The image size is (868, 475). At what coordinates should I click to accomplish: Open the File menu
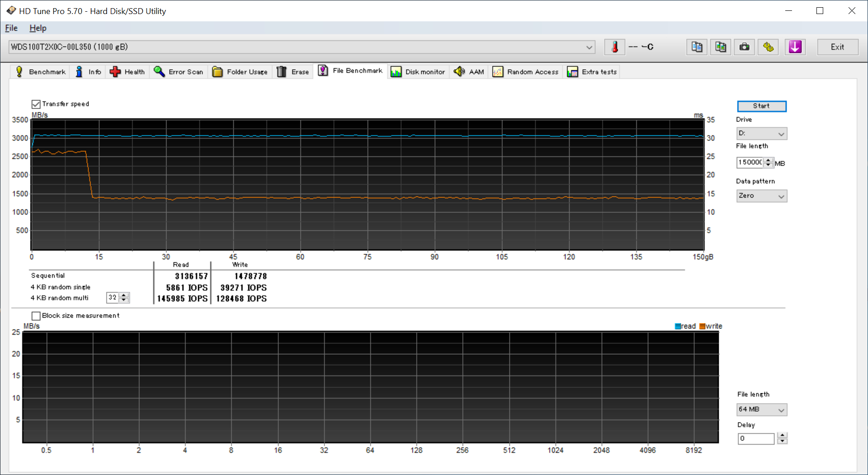click(x=11, y=28)
